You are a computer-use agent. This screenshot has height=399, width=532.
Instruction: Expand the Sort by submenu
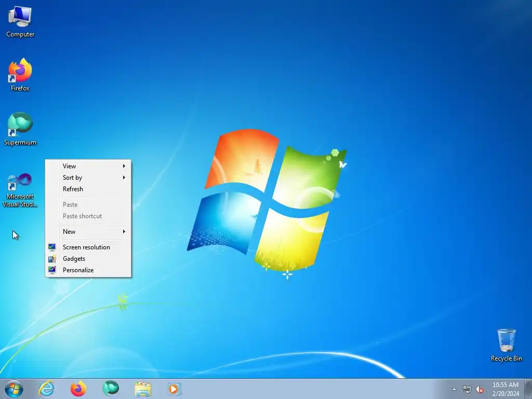[88, 178]
